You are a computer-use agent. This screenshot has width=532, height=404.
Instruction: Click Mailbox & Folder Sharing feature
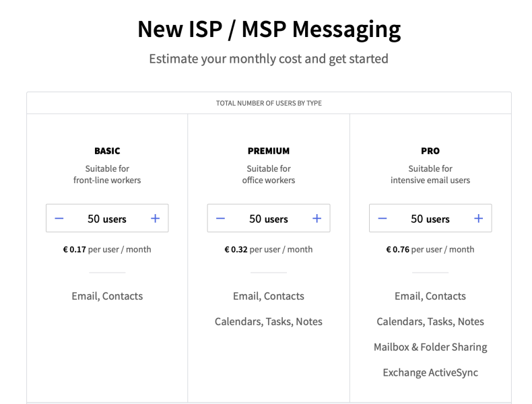tap(430, 347)
